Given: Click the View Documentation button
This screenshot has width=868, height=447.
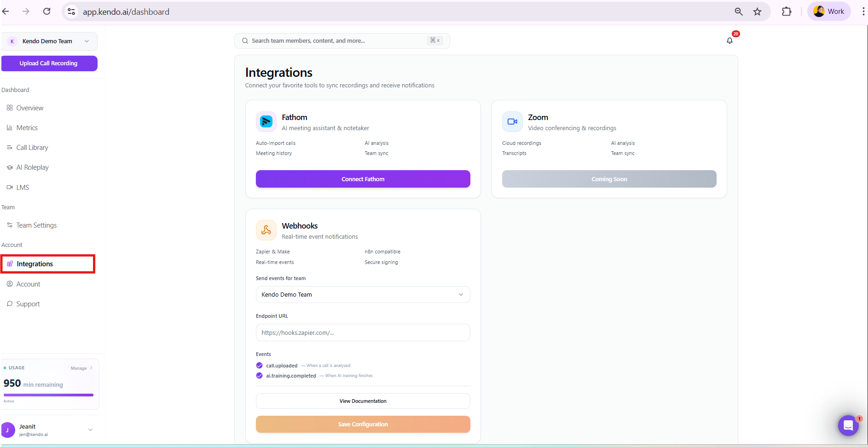Looking at the screenshot, I should (363, 401).
